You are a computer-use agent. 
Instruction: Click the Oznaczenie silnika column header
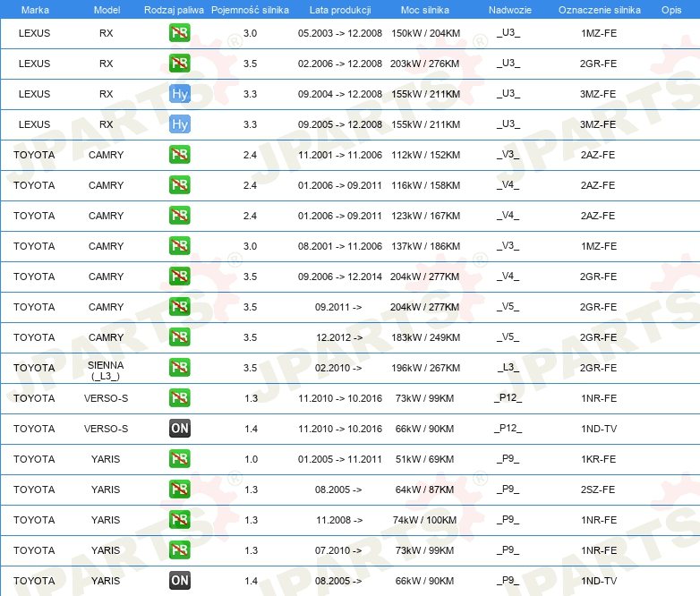coord(600,10)
